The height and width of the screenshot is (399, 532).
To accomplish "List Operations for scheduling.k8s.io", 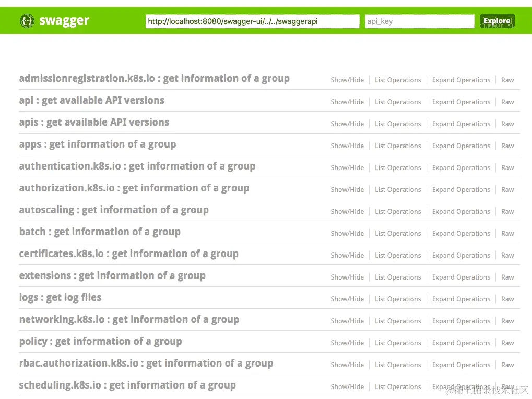I will (x=398, y=386).
